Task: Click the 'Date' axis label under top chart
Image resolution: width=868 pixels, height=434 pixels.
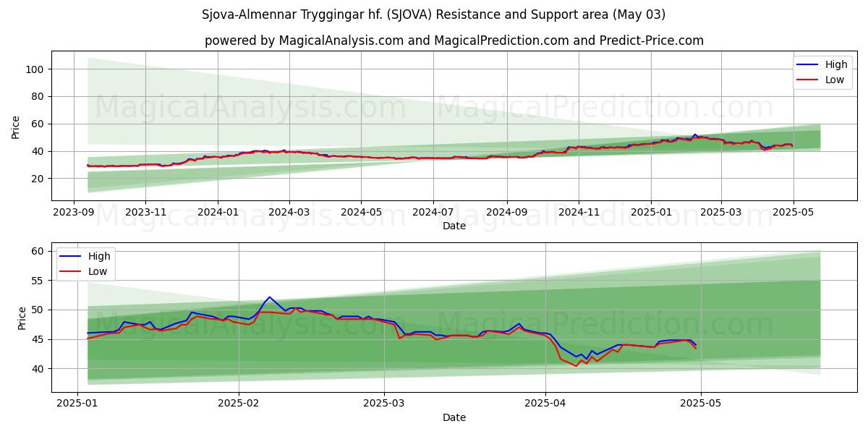Action: click(x=454, y=226)
